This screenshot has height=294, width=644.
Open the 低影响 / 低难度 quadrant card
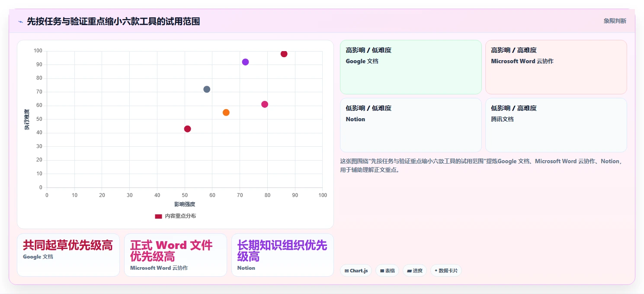(x=411, y=125)
